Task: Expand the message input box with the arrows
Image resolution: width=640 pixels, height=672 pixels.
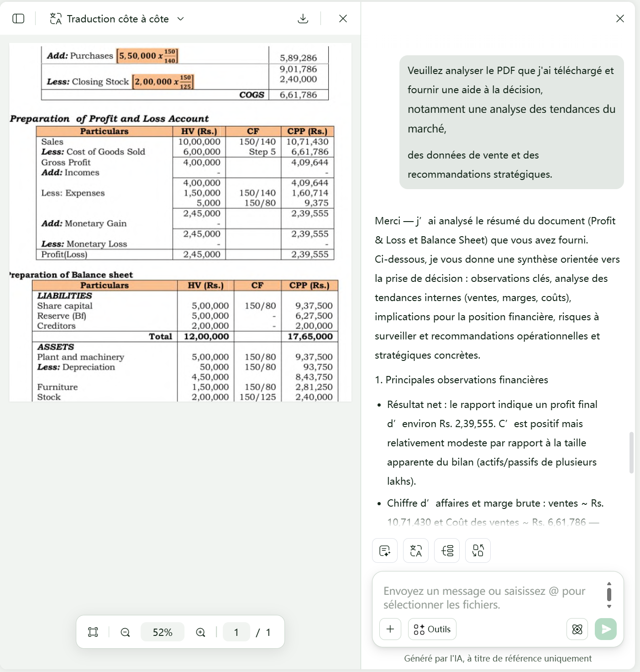Action: pos(609,594)
